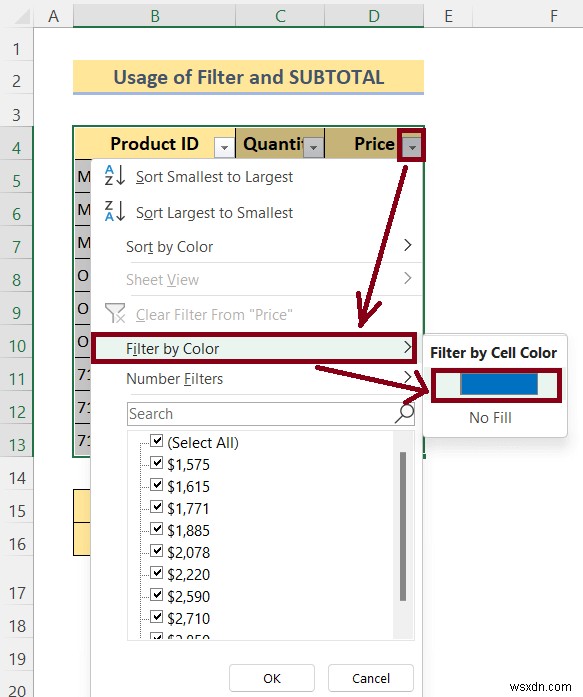Click the Cancel button
Viewport: 583px width, 697px height.
coord(371,678)
